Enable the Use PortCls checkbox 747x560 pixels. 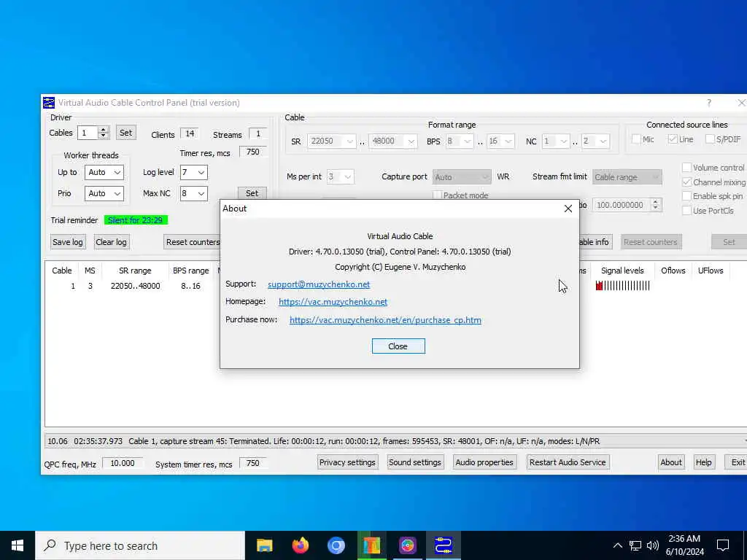[686, 211]
